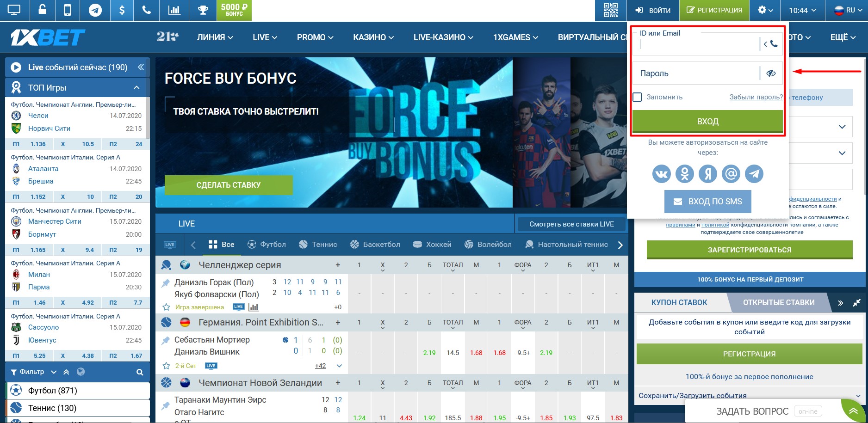Image resolution: width=868 pixels, height=423 pixels.
Task: Click СДЕЛАТЬ СТАВКУ banner button
Action: 229,185
